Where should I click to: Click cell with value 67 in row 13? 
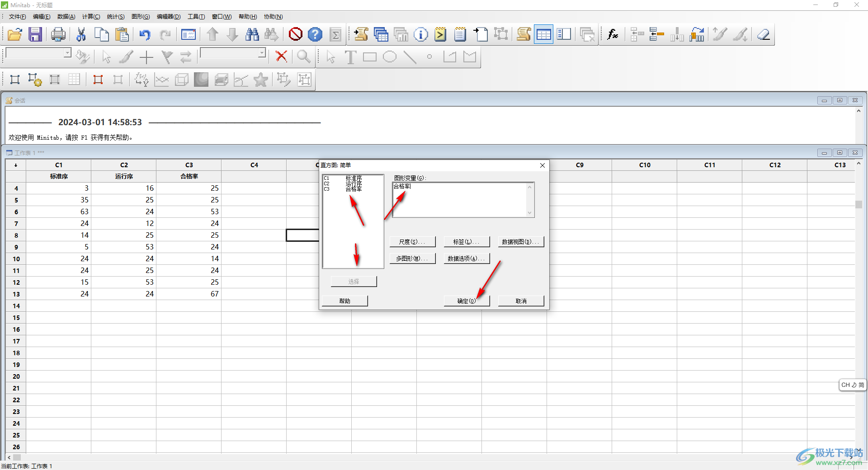[x=189, y=294]
